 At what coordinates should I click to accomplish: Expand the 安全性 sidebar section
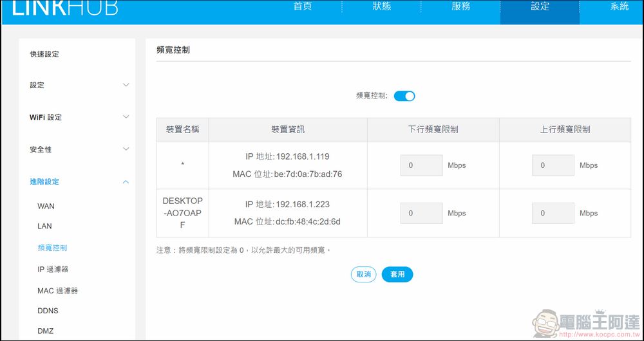click(79, 149)
